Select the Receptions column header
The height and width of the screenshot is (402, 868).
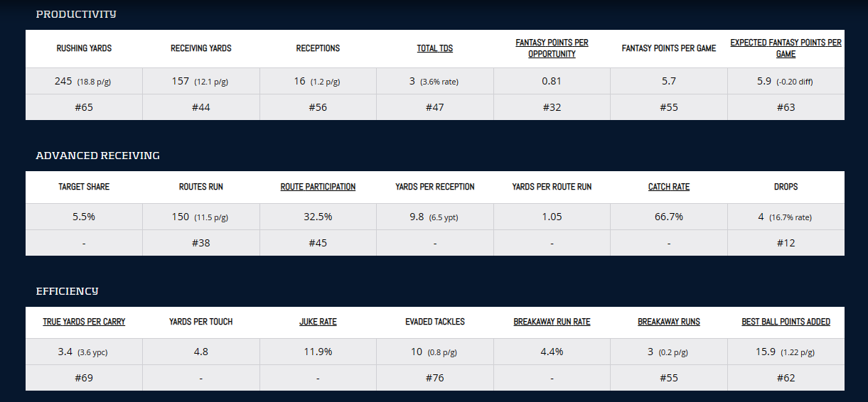[x=318, y=48]
